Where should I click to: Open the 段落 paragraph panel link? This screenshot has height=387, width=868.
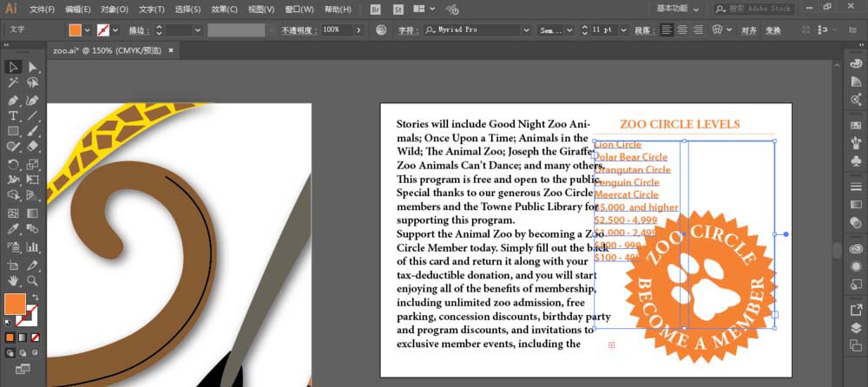click(x=645, y=30)
